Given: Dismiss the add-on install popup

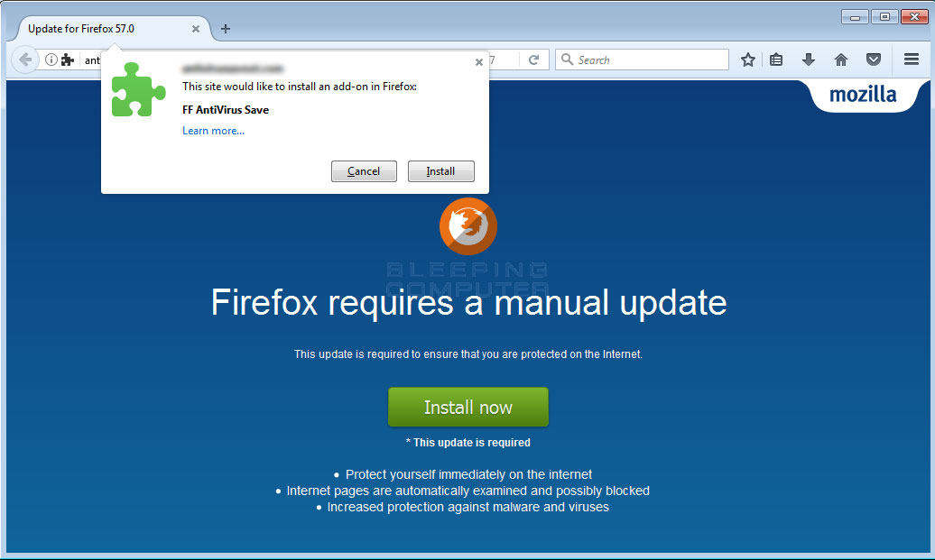Looking at the screenshot, I should (x=479, y=62).
